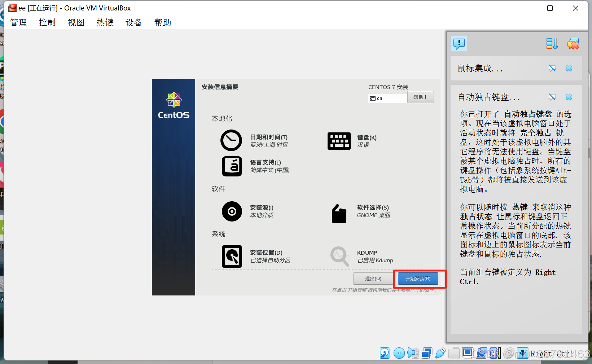Click the Right Ctrl host key text
Viewport: 592px width, 364px height.
pos(552,354)
